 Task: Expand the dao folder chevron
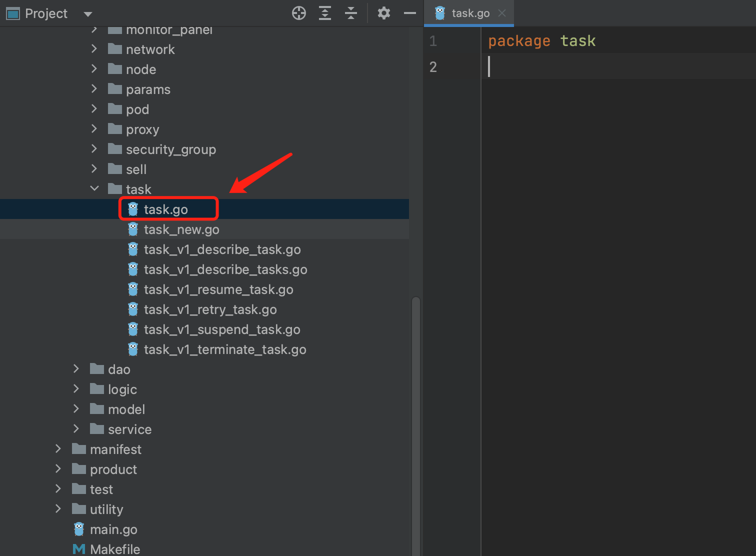click(x=76, y=369)
